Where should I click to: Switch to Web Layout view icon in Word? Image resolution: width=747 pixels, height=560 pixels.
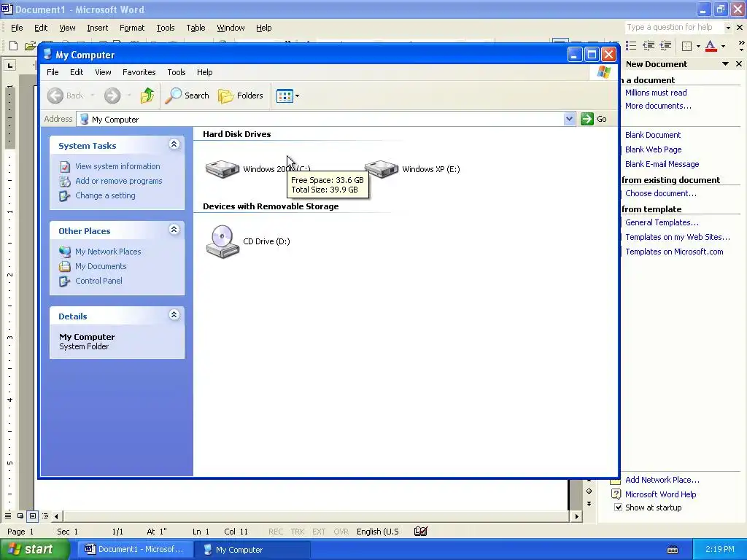(x=20, y=516)
